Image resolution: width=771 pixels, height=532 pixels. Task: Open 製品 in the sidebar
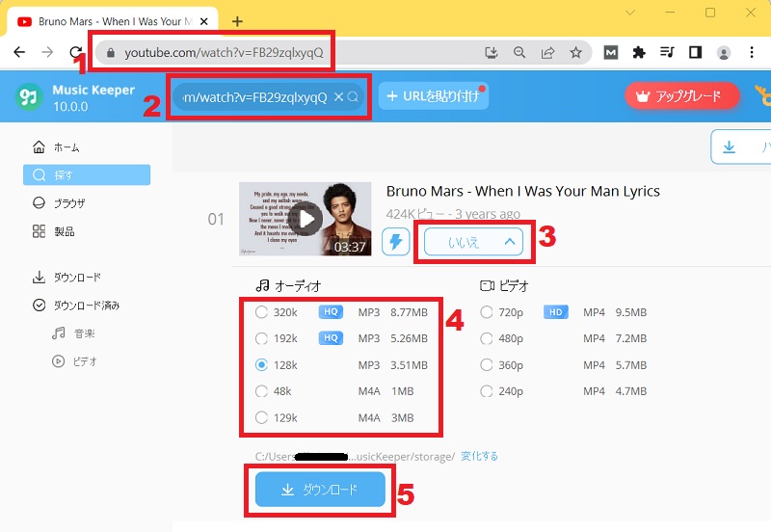point(53,231)
